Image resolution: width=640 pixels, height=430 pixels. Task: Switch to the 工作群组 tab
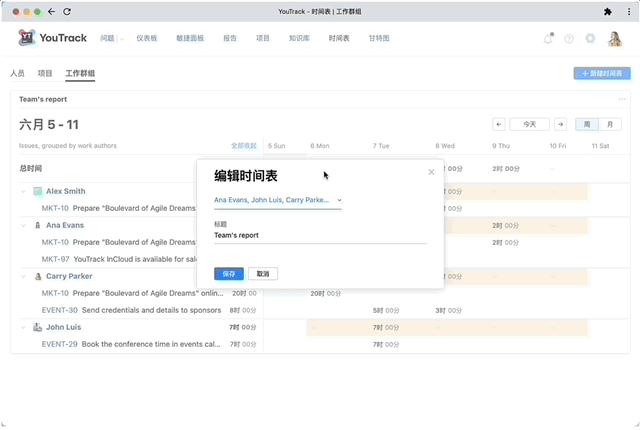tap(80, 73)
